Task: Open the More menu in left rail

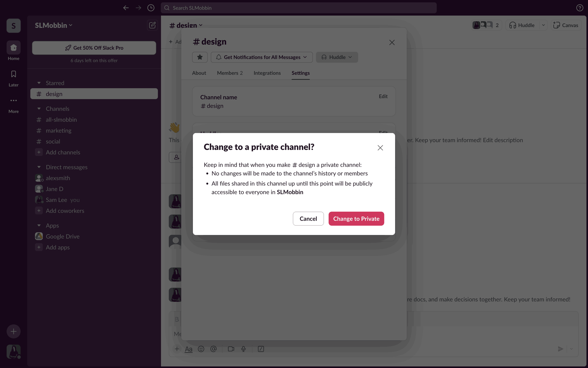Action: (x=13, y=105)
